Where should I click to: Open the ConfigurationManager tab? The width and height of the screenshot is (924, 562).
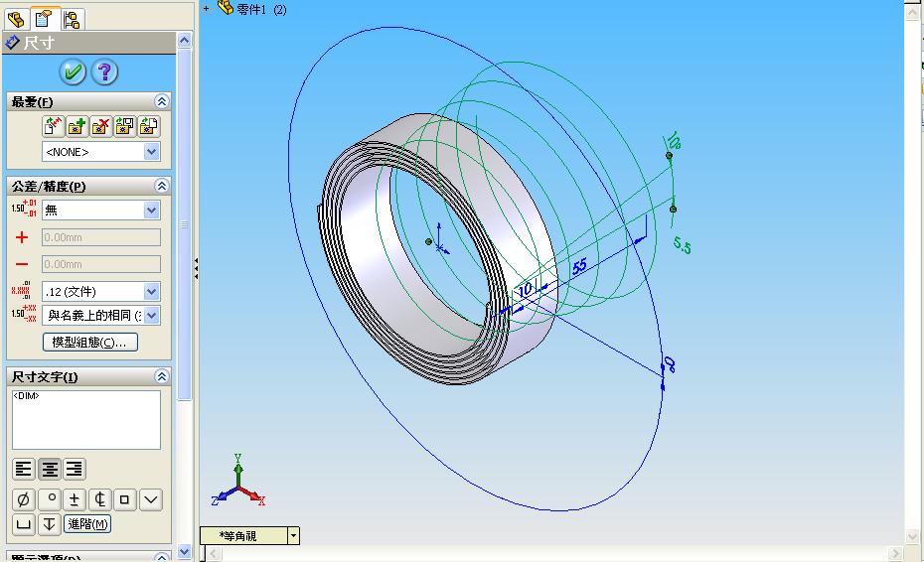point(73,20)
